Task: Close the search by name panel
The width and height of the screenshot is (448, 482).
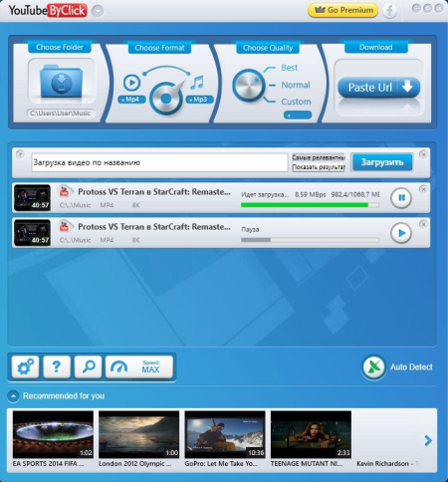Action: coord(423,154)
